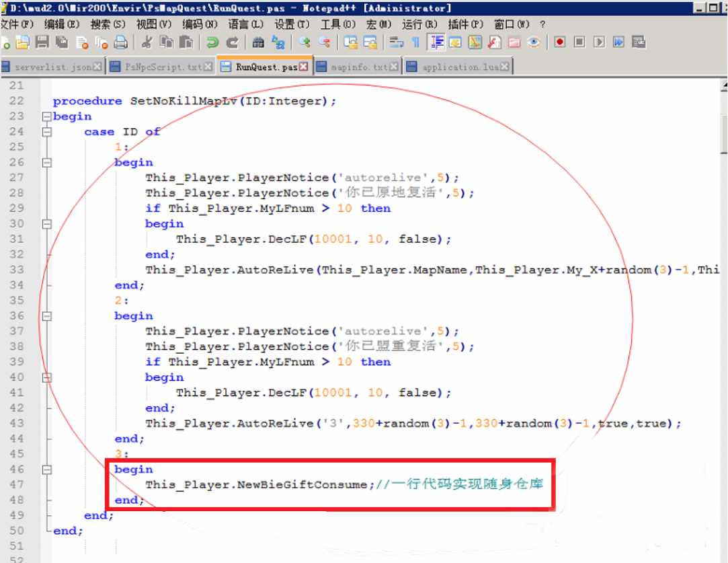Click the Print toolbar icon
Image resolution: width=728 pixels, height=563 pixels.
120,42
